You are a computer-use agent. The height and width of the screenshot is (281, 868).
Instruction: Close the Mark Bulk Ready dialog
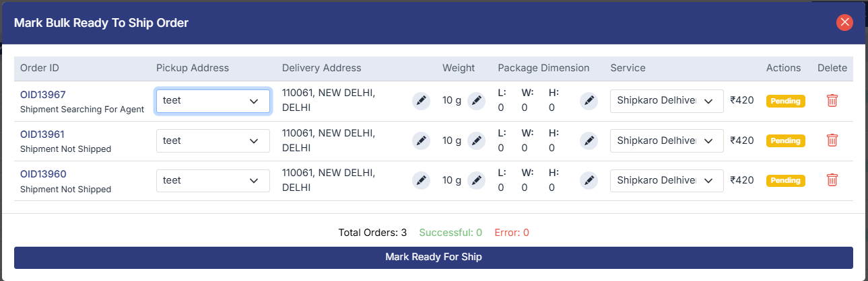click(x=844, y=22)
